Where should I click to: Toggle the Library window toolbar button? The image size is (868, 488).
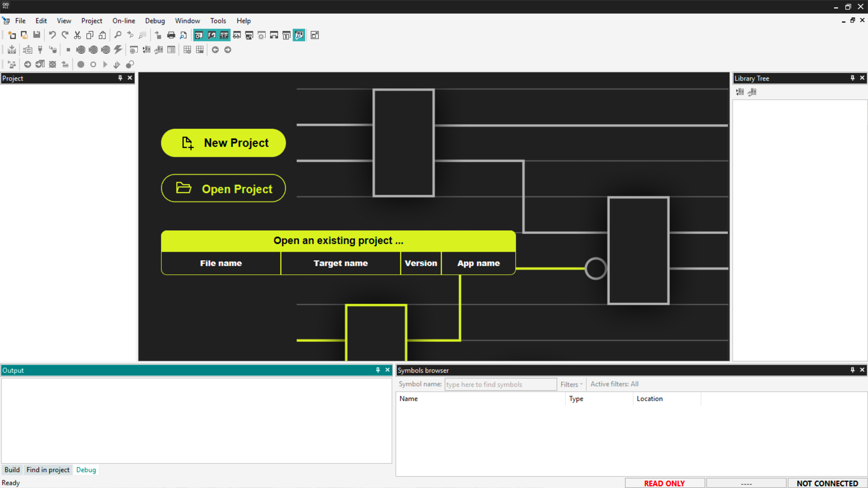tap(224, 35)
